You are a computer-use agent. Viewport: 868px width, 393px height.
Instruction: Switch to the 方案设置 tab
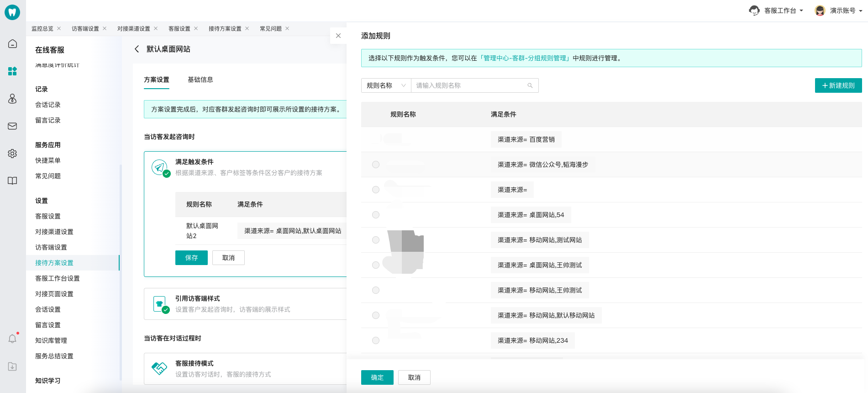(x=157, y=80)
